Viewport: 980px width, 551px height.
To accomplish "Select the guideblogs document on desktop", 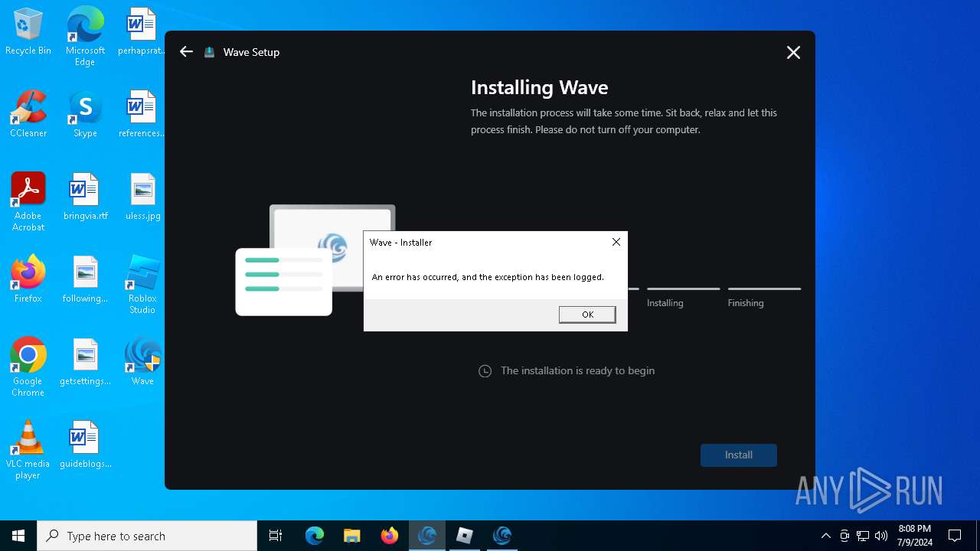I will tap(85, 445).
